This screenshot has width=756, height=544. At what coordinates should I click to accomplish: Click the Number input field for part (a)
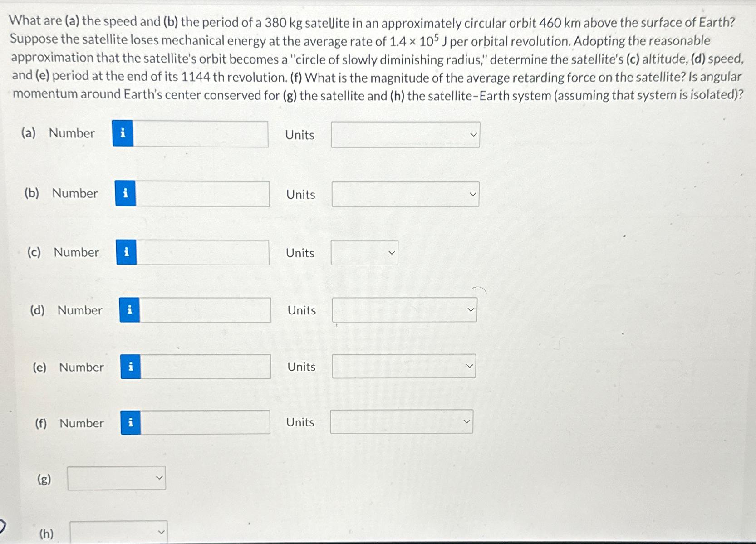point(200,133)
